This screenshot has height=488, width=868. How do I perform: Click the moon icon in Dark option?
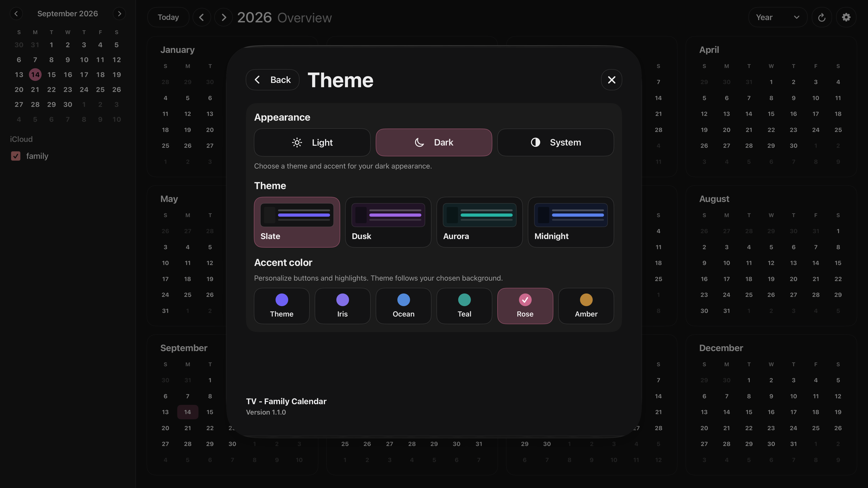tap(419, 143)
